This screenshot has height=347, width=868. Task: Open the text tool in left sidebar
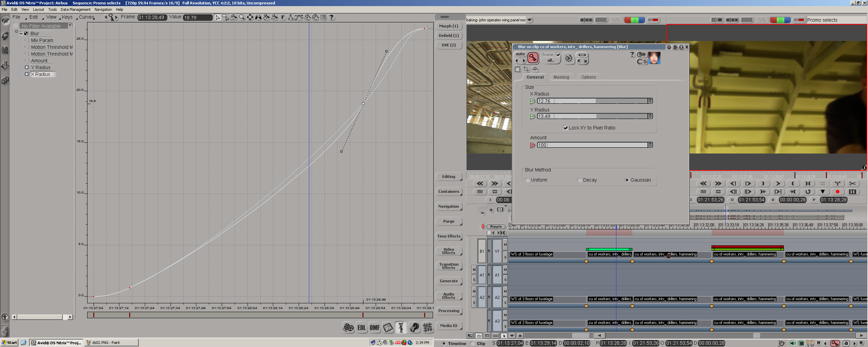[5, 65]
